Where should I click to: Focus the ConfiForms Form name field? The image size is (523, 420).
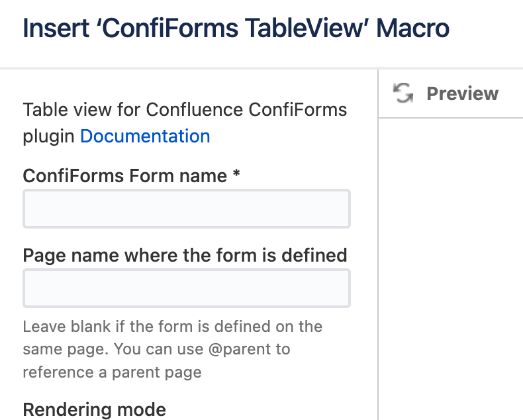(x=186, y=209)
